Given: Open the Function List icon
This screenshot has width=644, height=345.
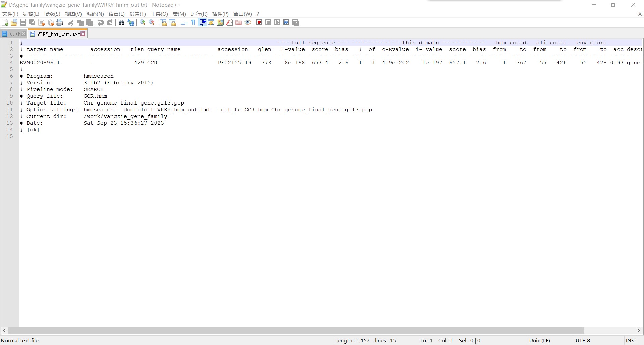Looking at the screenshot, I should point(229,22).
